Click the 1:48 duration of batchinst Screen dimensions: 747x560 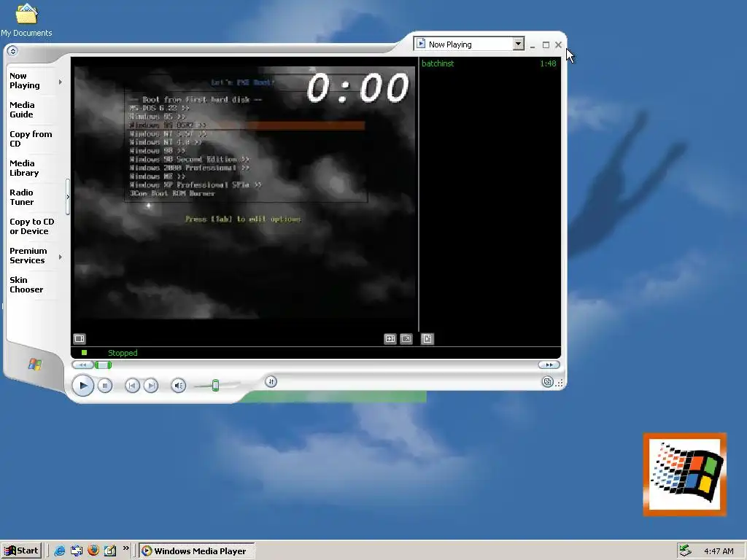pyautogui.click(x=548, y=63)
